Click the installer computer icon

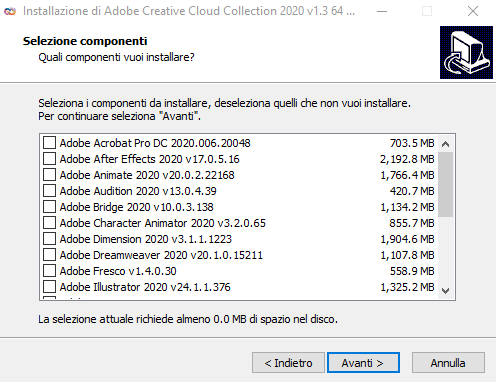click(x=466, y=52)
